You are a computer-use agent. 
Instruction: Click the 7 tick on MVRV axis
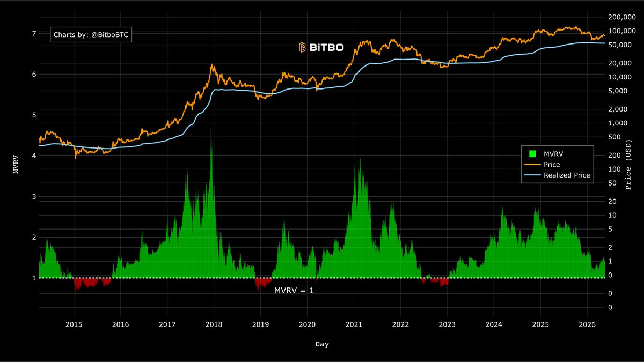[x=34, y=33]
